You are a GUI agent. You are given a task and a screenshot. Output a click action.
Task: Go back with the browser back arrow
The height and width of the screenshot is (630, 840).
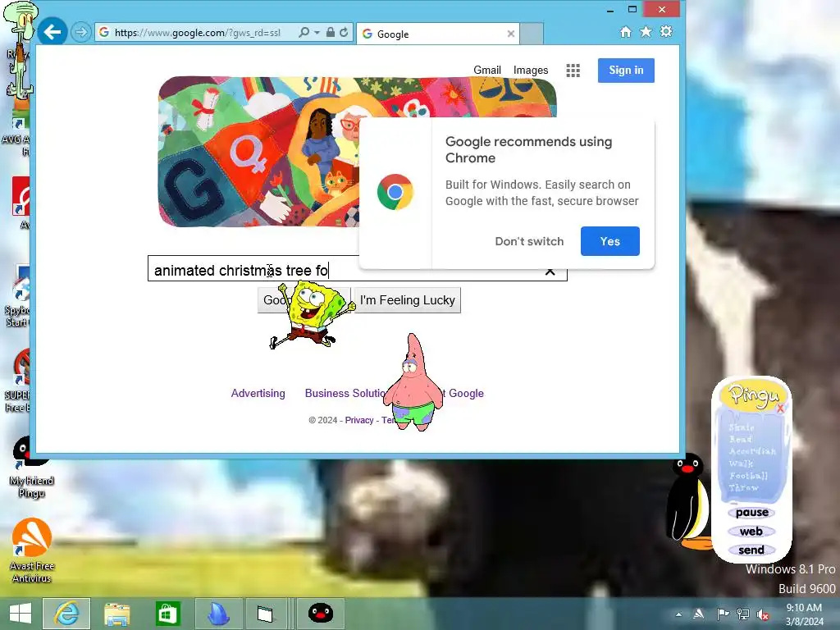click(x=52, y=32)
